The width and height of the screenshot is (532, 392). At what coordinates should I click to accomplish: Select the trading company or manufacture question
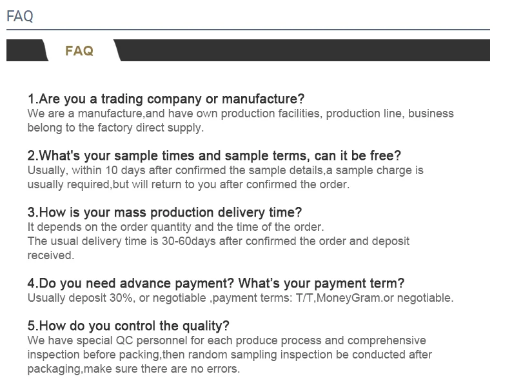pyautogui.click(x=166, y=99)
